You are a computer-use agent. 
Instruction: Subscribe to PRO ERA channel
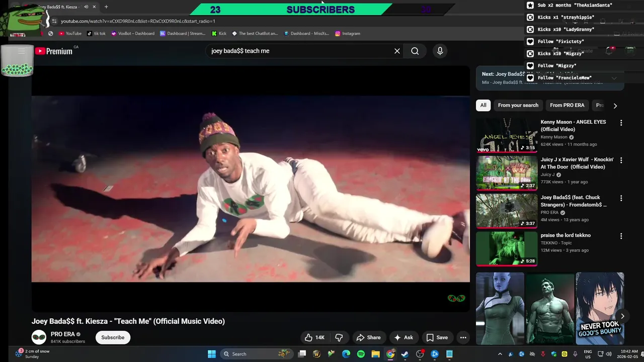(113, 337)
